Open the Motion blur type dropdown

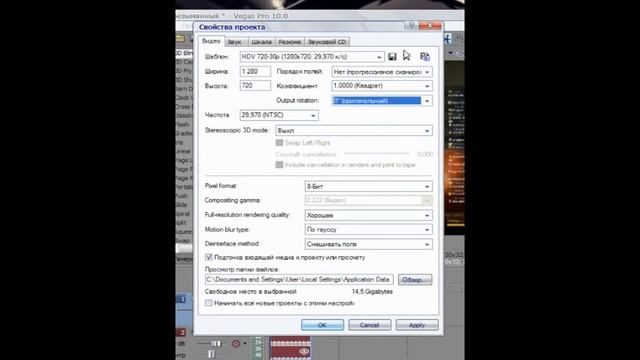[x=368, y=230]
